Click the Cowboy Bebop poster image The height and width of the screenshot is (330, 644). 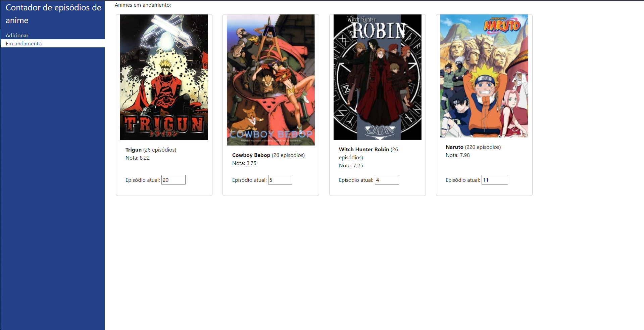click(271, 80)
